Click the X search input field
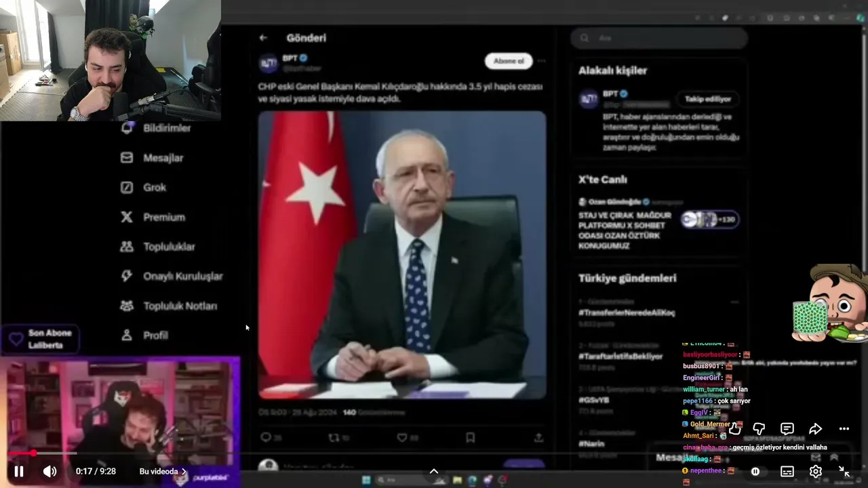Screen dimensions: 868x488 659,38
